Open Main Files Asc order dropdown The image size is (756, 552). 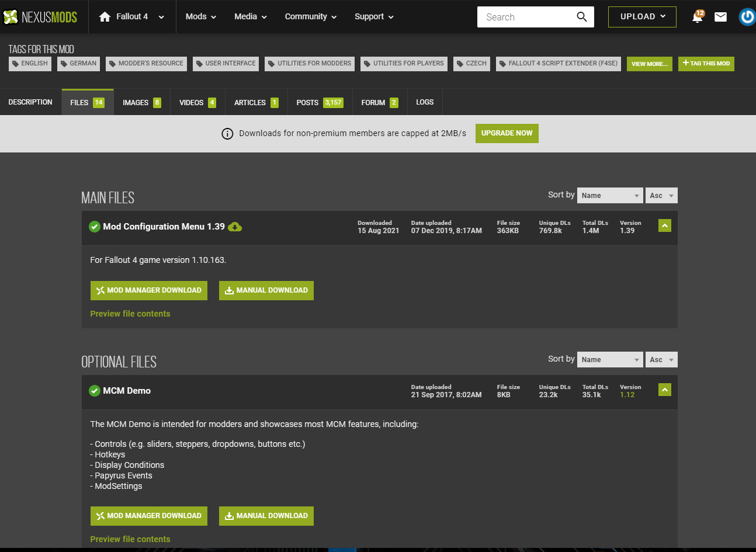click(x=661, y=196)
